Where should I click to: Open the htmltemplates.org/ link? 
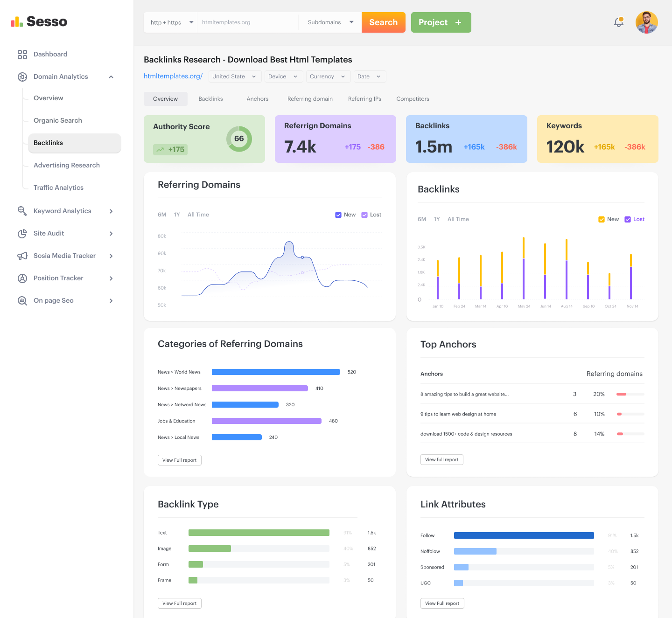pos(173,76)
